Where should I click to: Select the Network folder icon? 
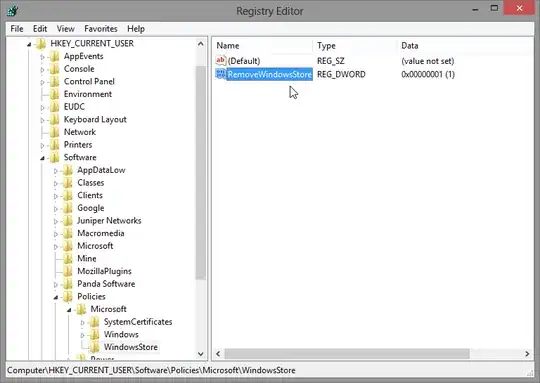pyautogui.click(x=54, y=132)
